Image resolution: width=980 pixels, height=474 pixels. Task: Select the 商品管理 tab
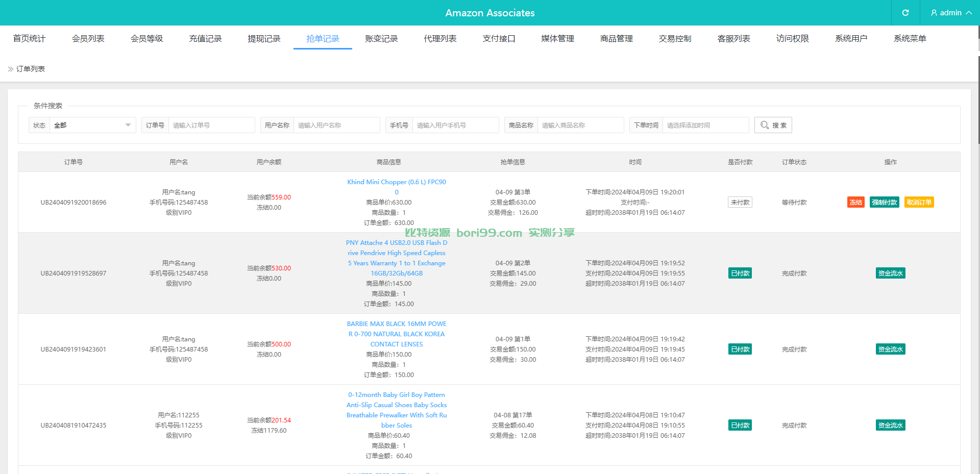pyautogui.click(x=616, y=39)
